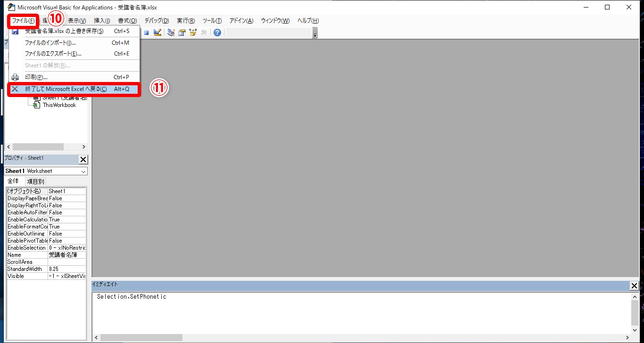Click the blue Help question mark icon

click(217, 33)
